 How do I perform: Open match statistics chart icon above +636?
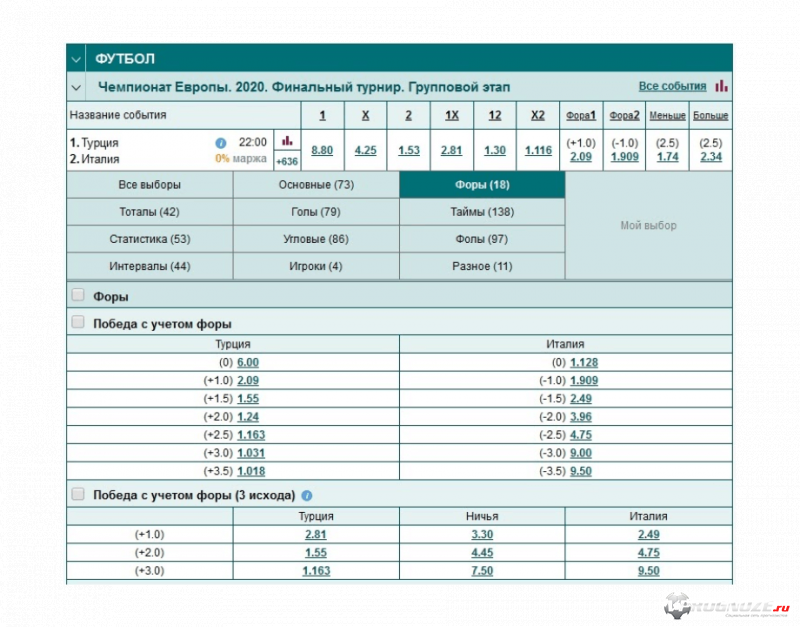pos(287,141)
